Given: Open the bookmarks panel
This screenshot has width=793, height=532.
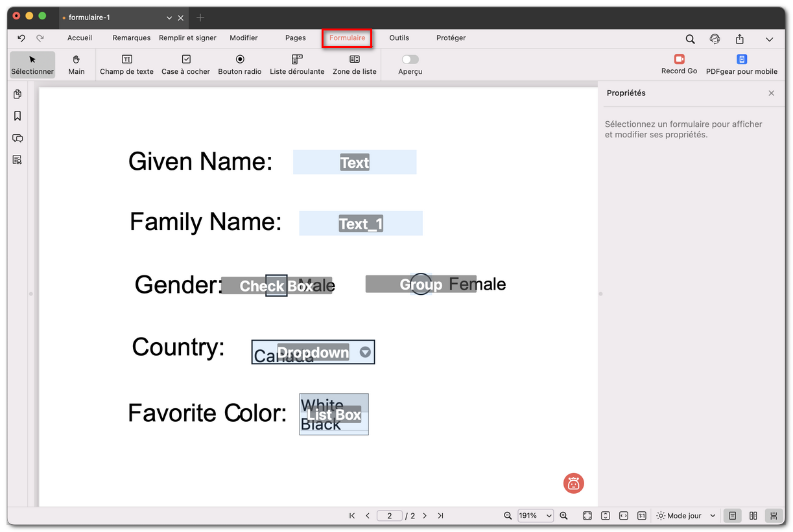Looking at the screenshot, I should [x=18, y=115].
